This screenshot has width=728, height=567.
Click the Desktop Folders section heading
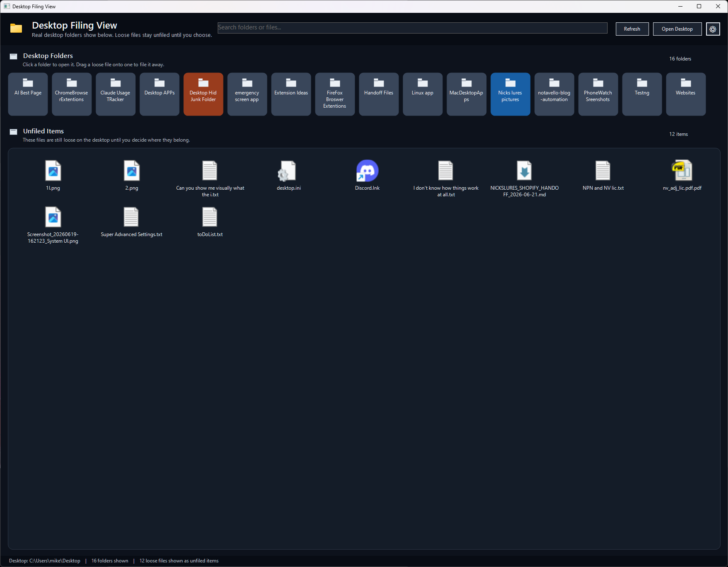(x=48, y=56)
